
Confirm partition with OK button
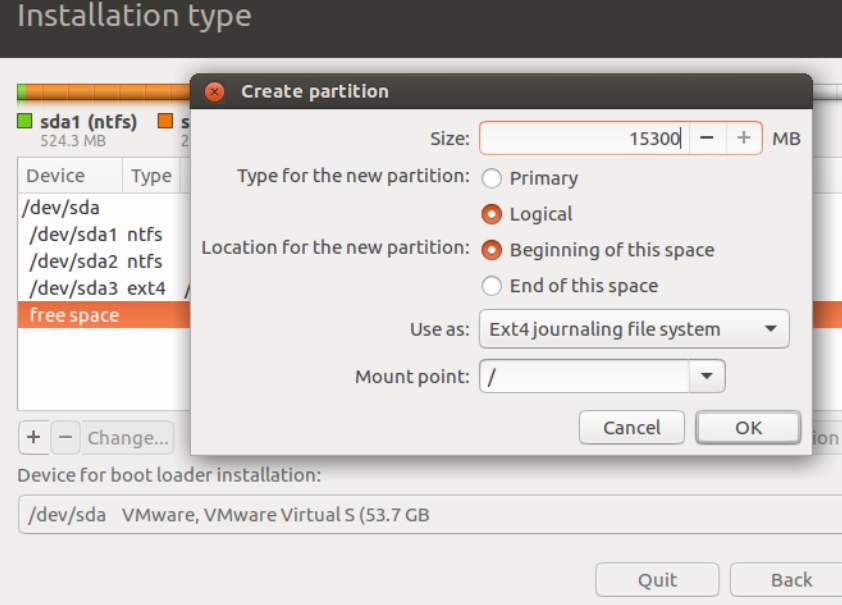[748, 428]
